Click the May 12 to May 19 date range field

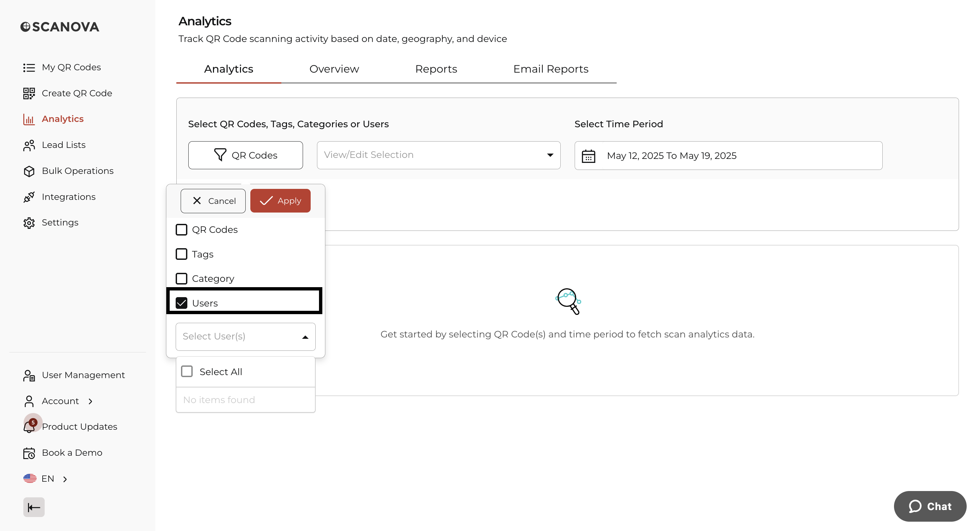[x=728, y=156]
